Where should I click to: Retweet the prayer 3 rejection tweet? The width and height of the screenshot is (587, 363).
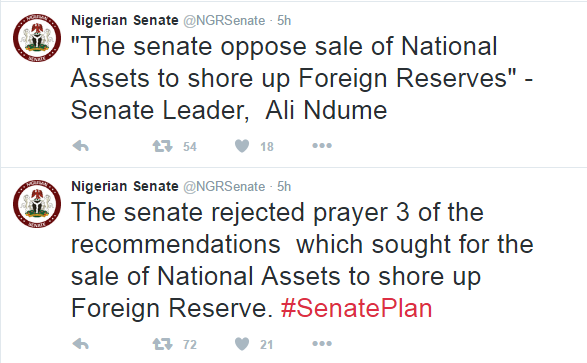[x=162, y=344]
